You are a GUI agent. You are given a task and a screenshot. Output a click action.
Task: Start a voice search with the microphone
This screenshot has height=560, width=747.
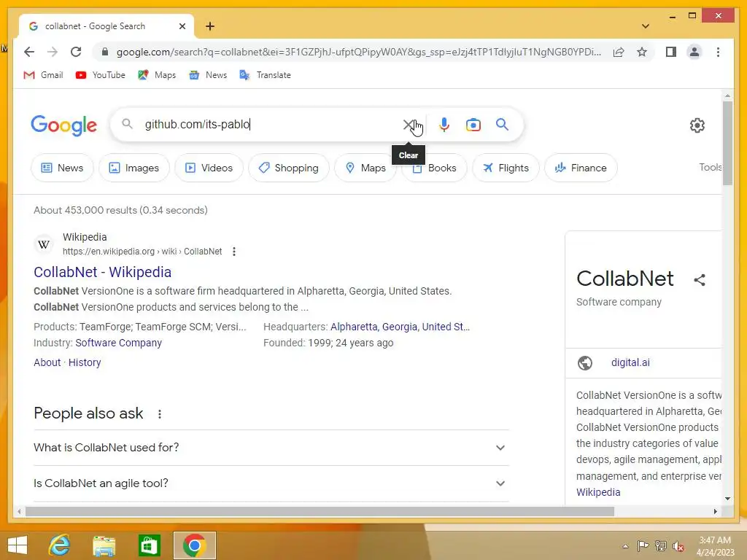444,125
